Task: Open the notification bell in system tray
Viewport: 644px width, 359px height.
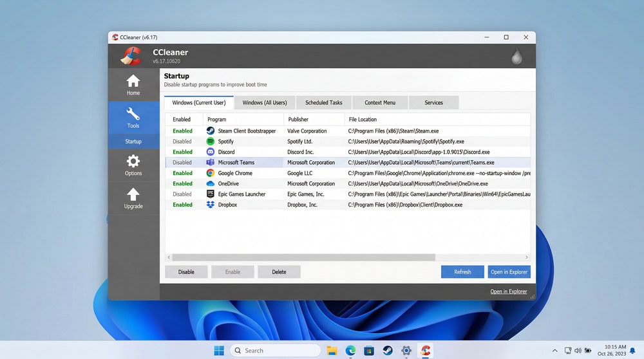Action: (632, 351)
